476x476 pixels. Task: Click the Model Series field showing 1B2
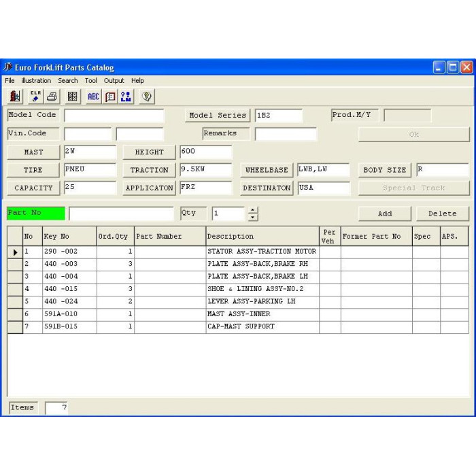click(x=279, y=116)
